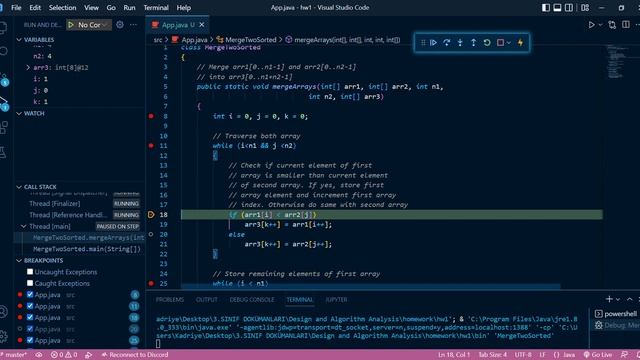The image size is (640, 360).
Task: Toggle the primary side bar layout icon
Action: click(x=546, y=7)
